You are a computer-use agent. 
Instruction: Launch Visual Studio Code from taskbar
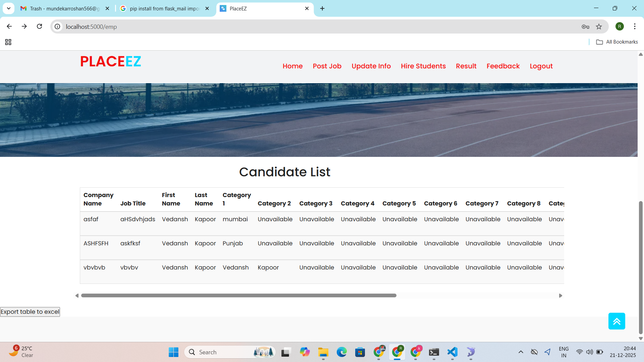pyautogui.click(x=452, y=352)
